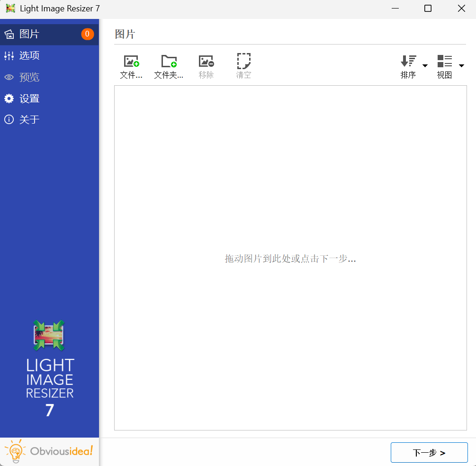Click the 关于 (about) sidebar icon
The width and height of the screenshot is (476, 466).
click(28, 119)
